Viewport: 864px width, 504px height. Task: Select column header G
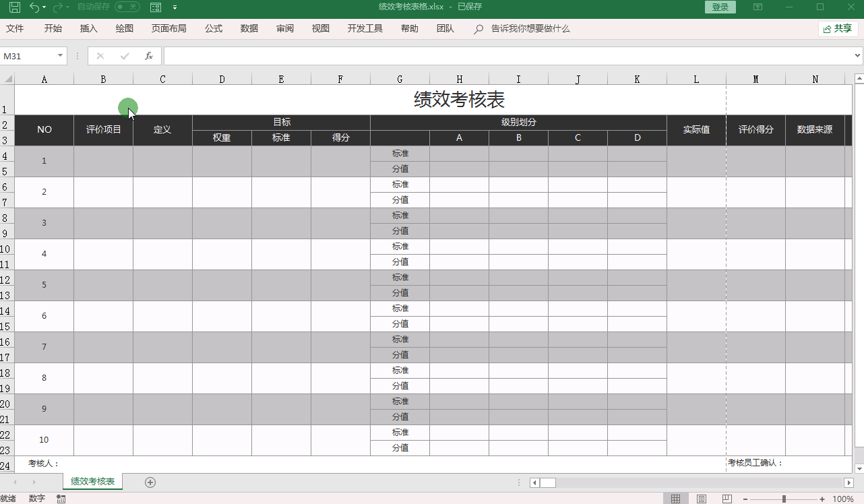tap(400, 79)
